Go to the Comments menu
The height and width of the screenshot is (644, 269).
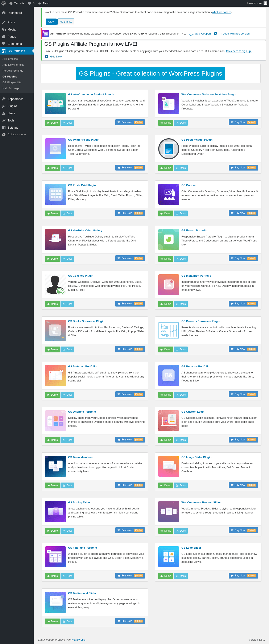(x=17, y=44)
